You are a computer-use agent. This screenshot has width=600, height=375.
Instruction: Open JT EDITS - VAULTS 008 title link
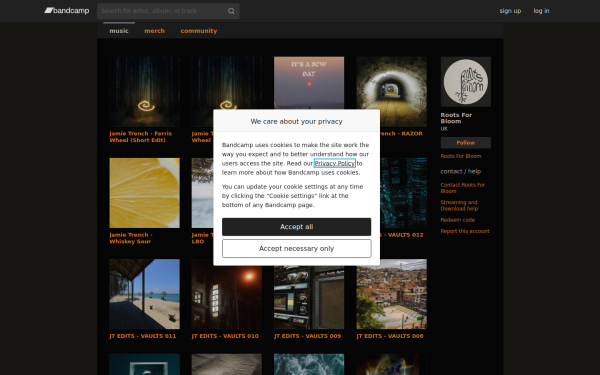click(x=390, y=336)
